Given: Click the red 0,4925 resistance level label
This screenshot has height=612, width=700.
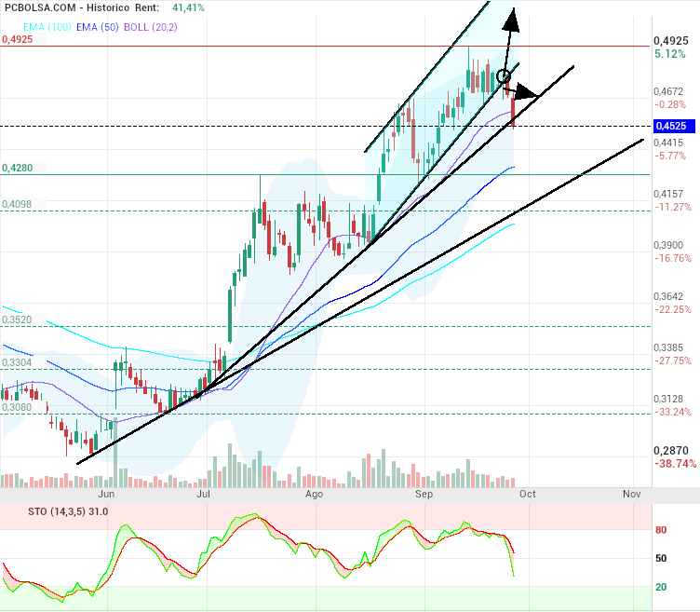Looking at the screenshot, I should [x=18, y=39].
